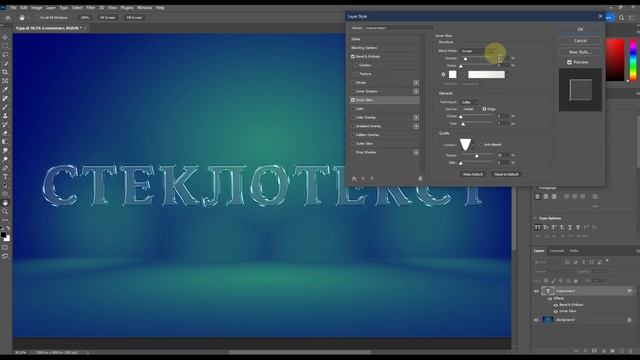Toggle the Preview checkbox

point(569,62)
